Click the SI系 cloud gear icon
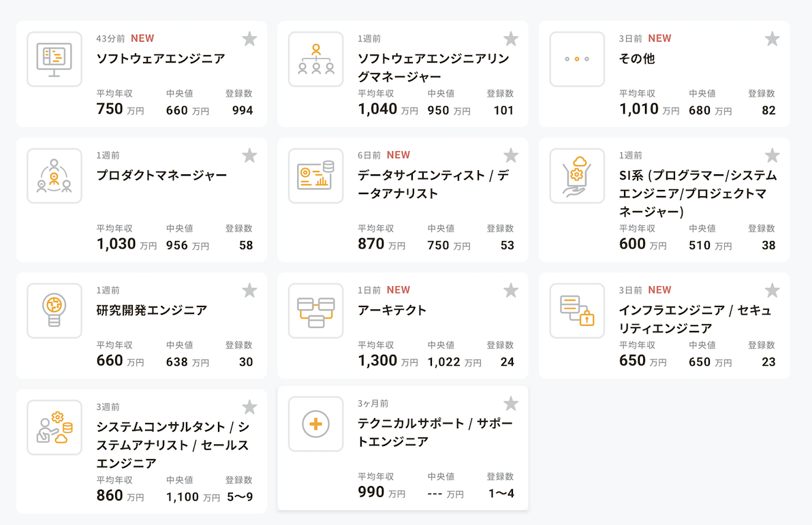This screenshot has width=812, height=525. click(577, 176)
